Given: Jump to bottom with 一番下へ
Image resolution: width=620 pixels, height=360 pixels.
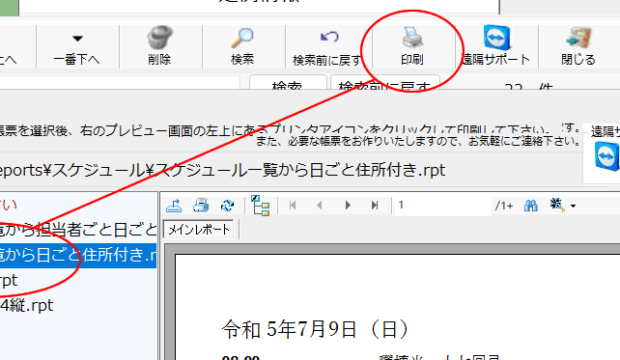Looking at the screenshot, I should pyautogui.click(x=77, y=47).
